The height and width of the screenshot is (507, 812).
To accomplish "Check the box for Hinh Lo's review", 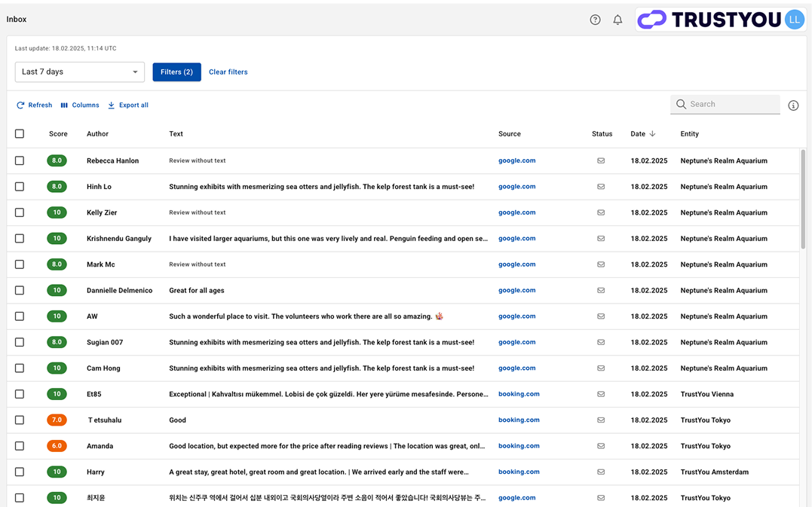I will [x=20, y=187].
